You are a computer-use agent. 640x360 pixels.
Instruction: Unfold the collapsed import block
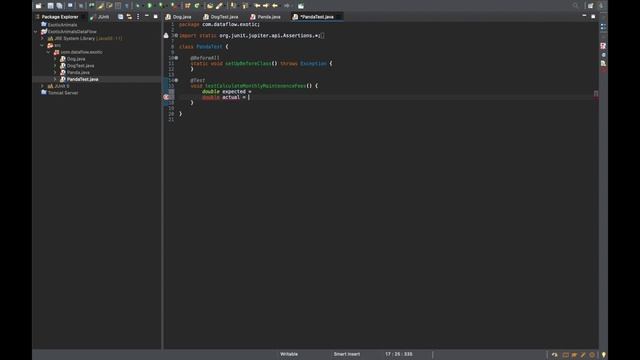tap(176, 36)
